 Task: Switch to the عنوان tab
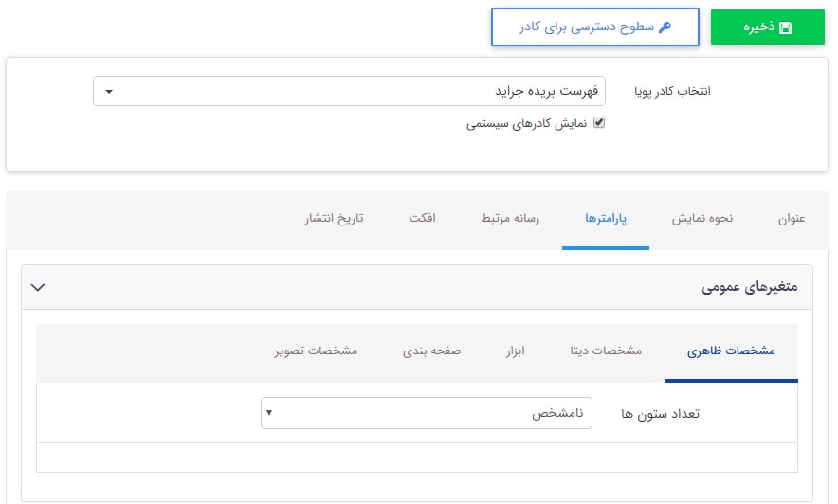tap(792, 218)
